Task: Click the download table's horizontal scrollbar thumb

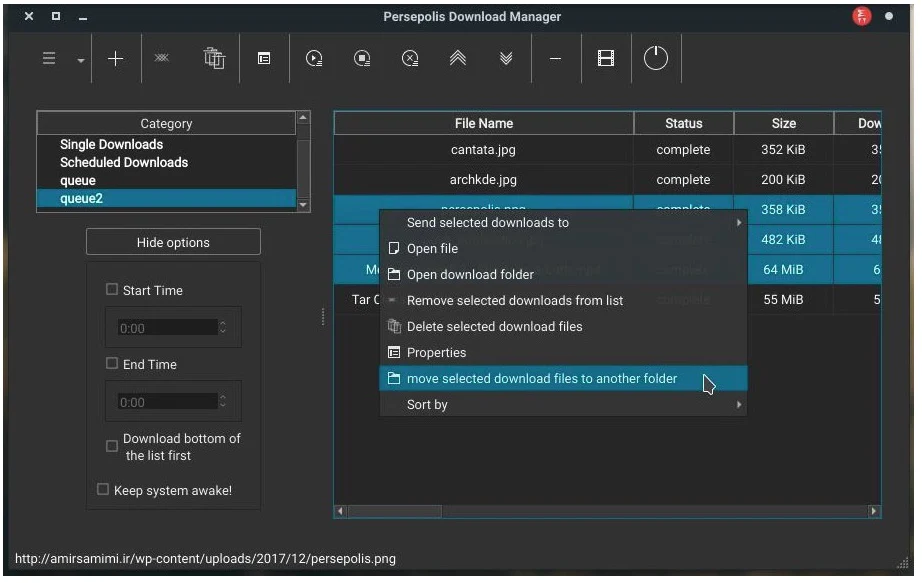Action: point(395,511)
